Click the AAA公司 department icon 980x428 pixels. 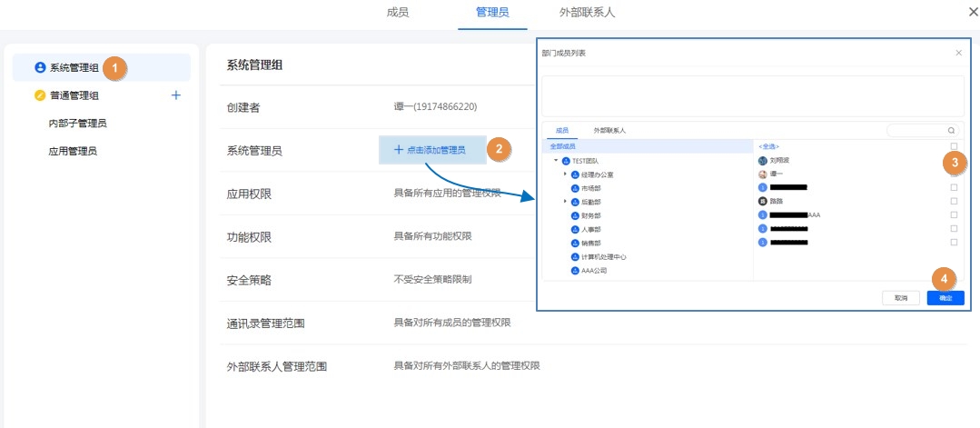click(x=575, y=271)
